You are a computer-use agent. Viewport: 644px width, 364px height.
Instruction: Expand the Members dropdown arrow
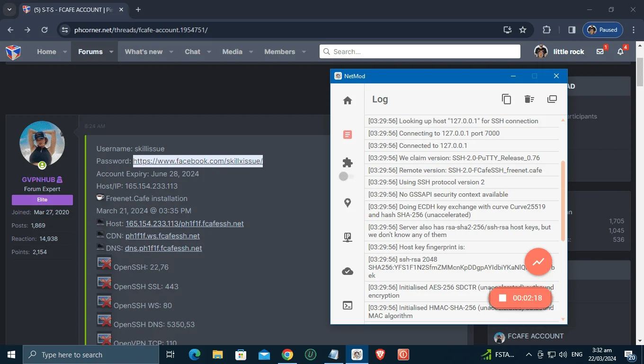[x=304, y=52]
